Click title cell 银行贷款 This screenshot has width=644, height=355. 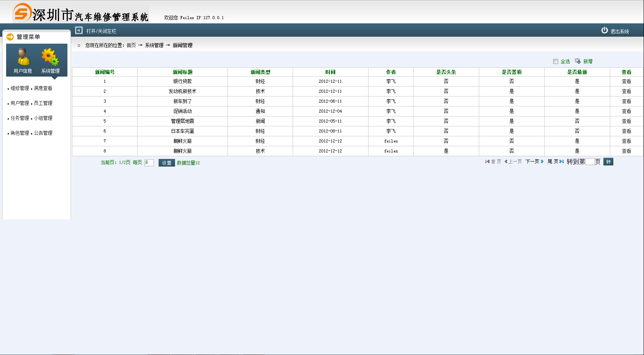(182, 81)
